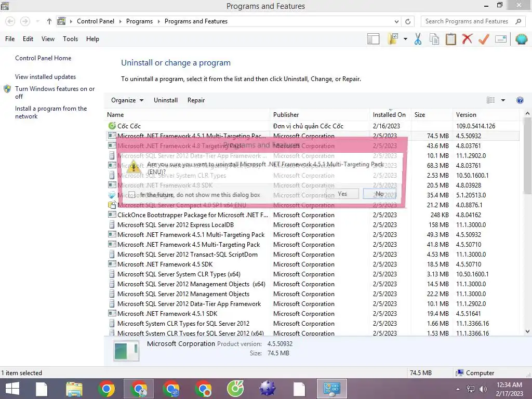Click the vertical scrollbar down arrow

[527, 331]
